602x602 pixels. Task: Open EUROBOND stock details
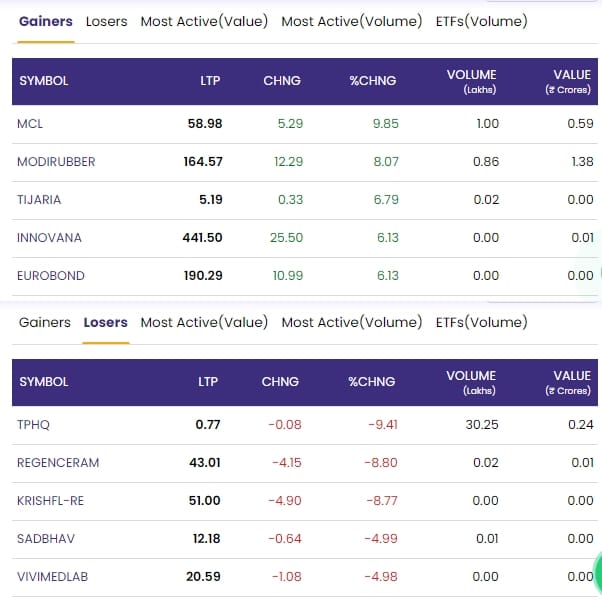(51, 275)
